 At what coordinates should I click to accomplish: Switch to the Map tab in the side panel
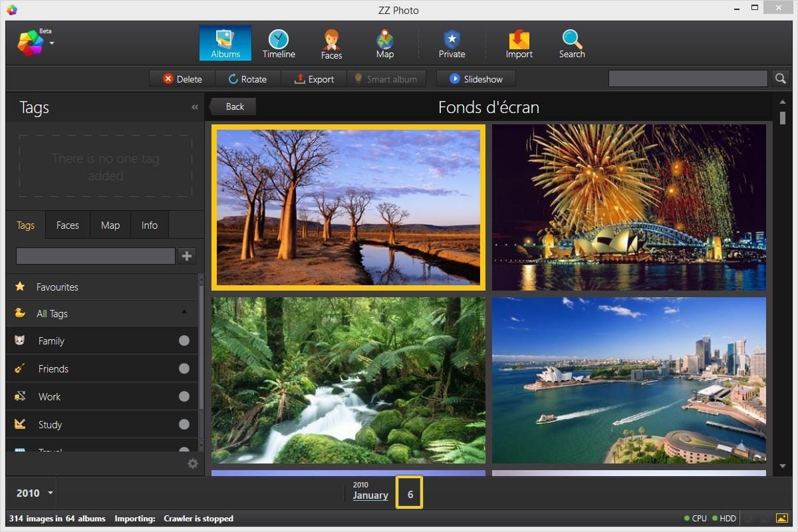pos(110,225)
